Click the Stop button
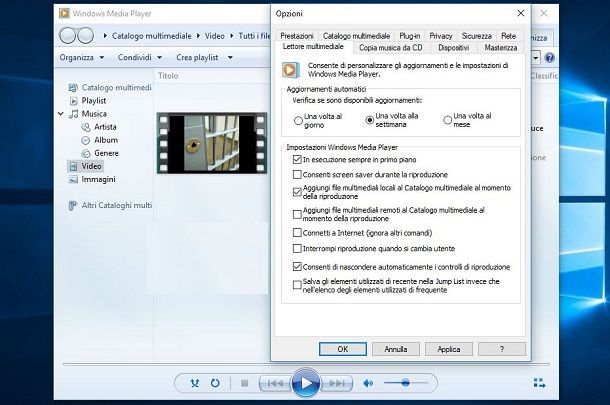The image size is (610, 405). click(x=244, y=383)
